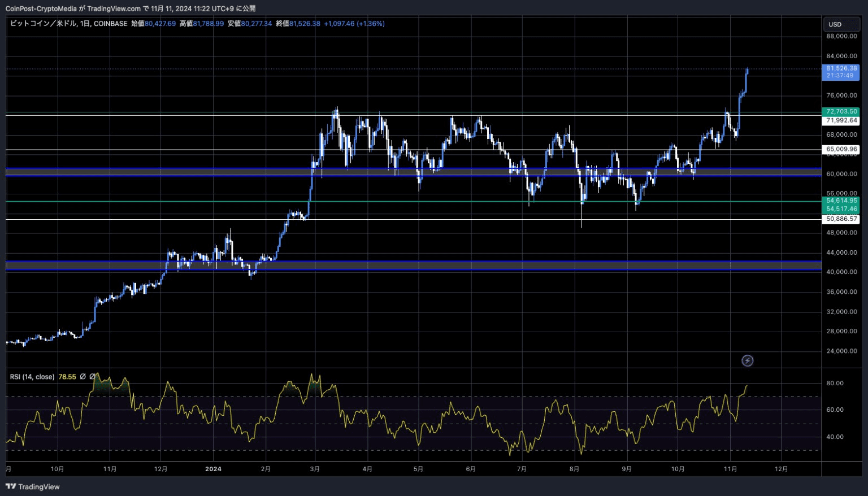Click the TradingView.com text in header
Screen dimensions: 868x496
point(114,8)
